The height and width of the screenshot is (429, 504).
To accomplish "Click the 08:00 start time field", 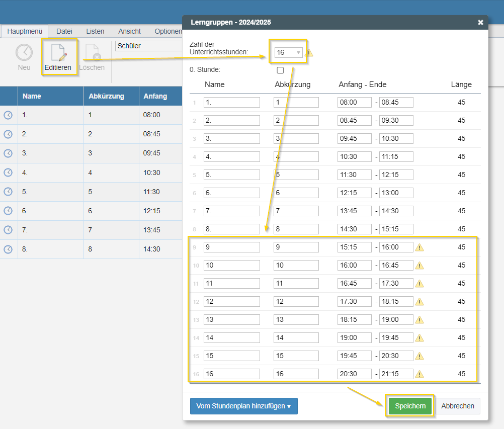I will pos(355,103).
